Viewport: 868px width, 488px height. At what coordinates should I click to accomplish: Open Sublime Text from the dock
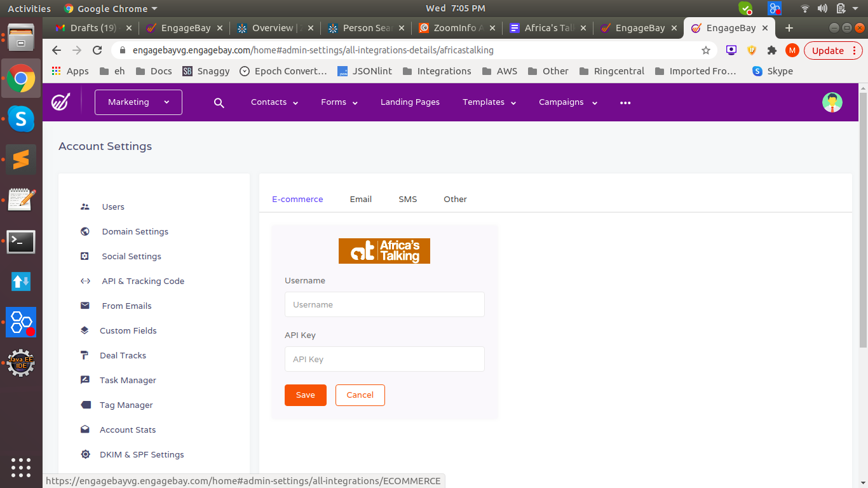tap(21, 159)
